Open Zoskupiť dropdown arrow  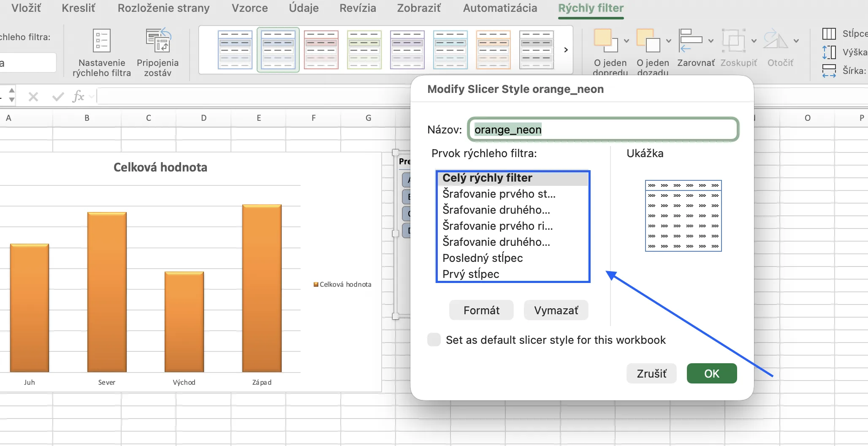click(754, 41)
